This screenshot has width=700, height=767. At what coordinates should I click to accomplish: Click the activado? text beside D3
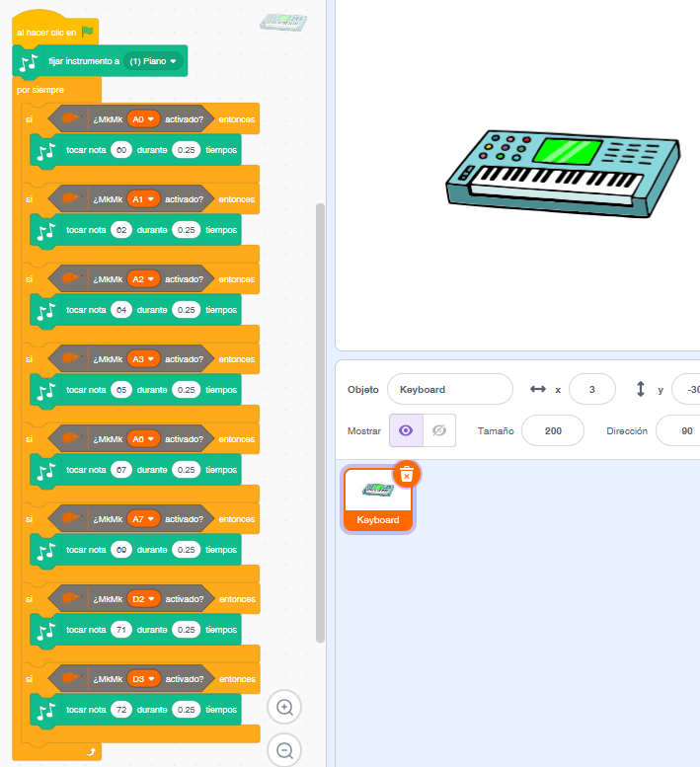pos(185,679)
